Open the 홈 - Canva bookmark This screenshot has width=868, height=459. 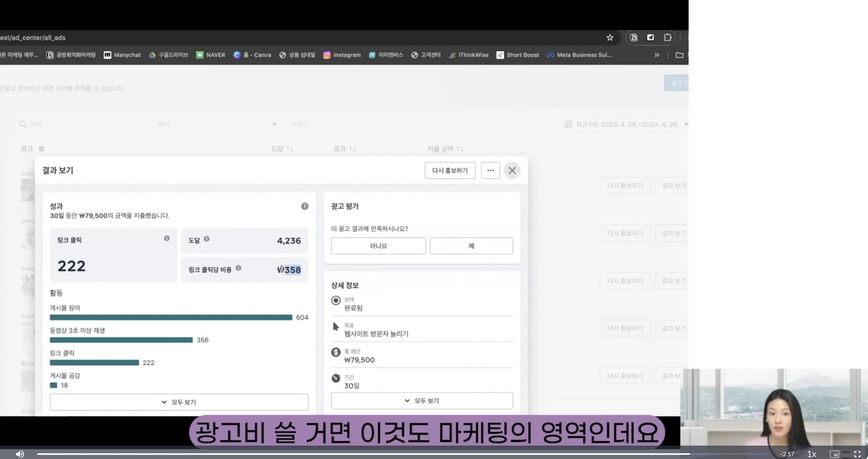coord(252,55)
